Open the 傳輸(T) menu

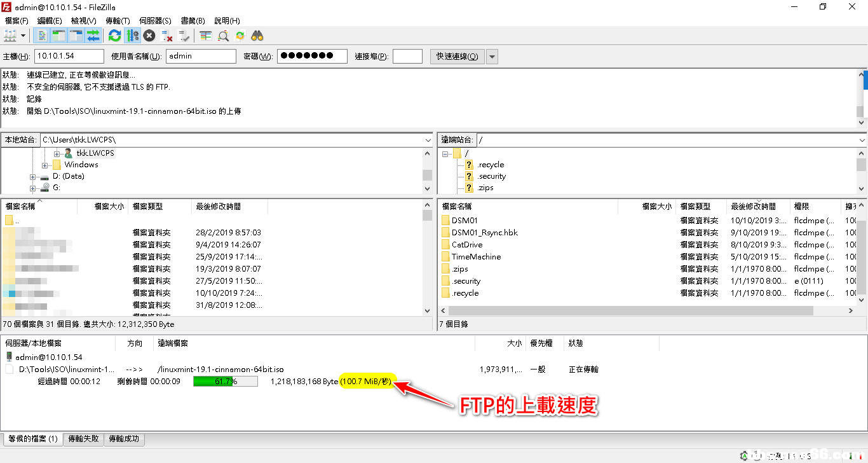point(118,21)
